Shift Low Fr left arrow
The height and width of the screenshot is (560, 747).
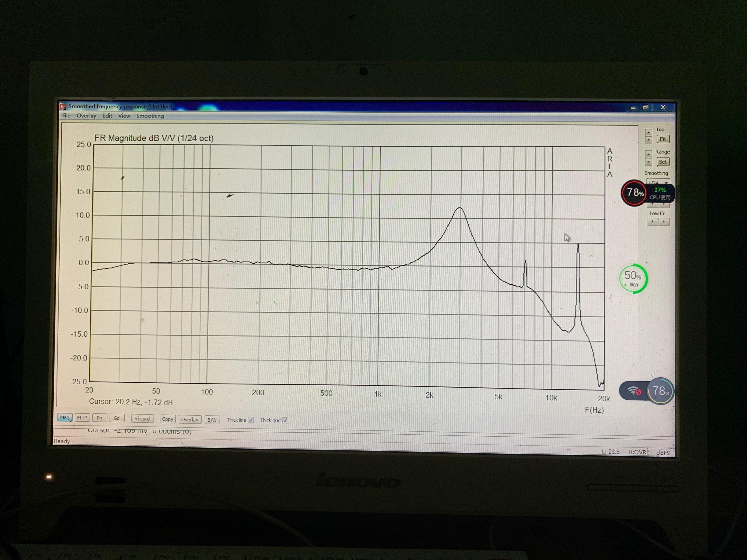[652, 222]
